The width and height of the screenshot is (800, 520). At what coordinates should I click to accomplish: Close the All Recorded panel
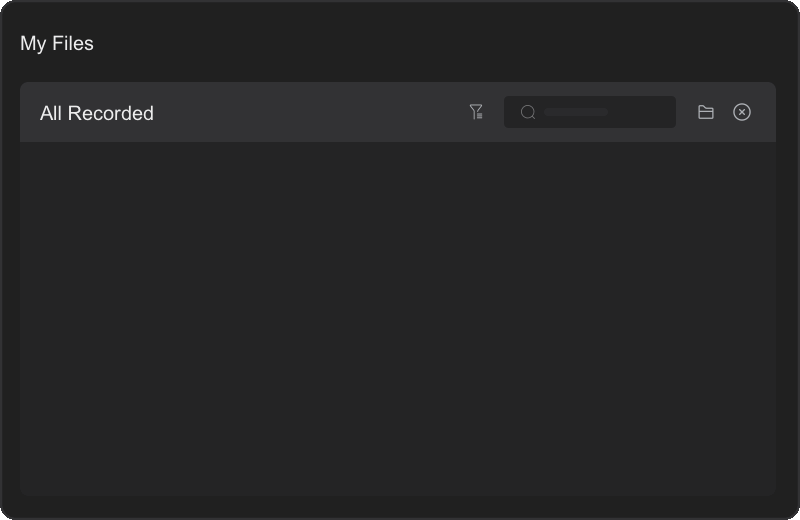pyautogui.click(x=742, y=112)
